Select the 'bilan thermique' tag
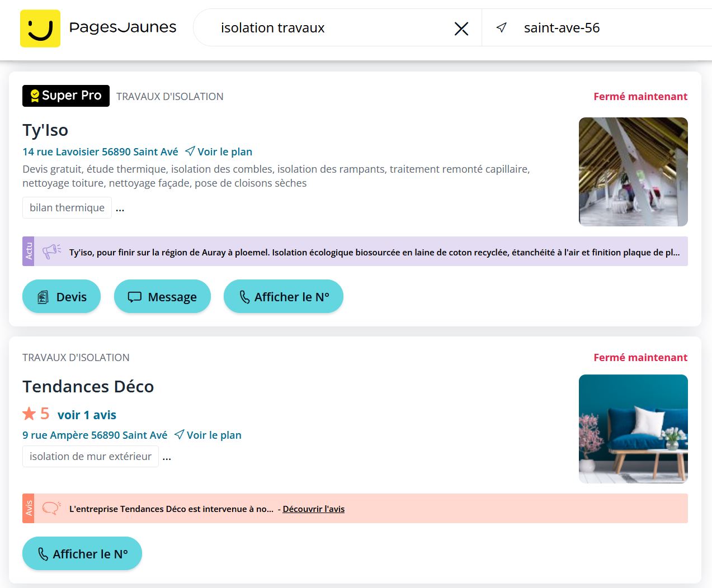This screenshot has width=712, height=588. pyautogui.click(x=67, y=207)
